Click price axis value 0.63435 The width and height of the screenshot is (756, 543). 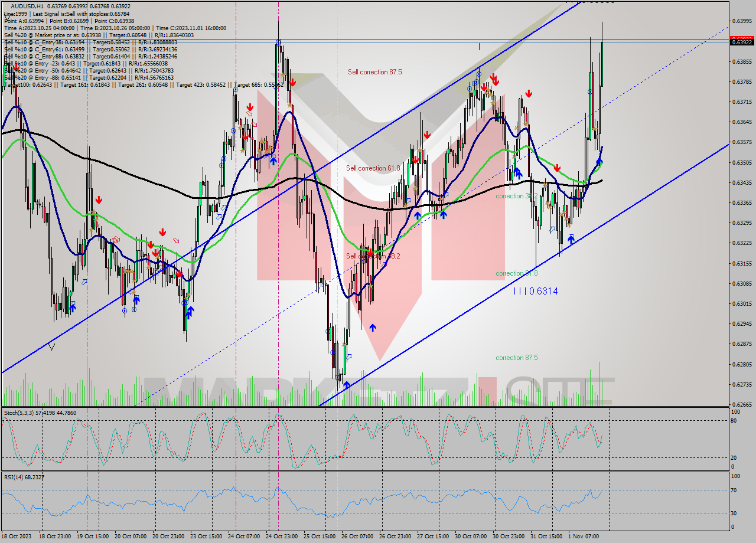pyautogui.click(x=742, y=182)
